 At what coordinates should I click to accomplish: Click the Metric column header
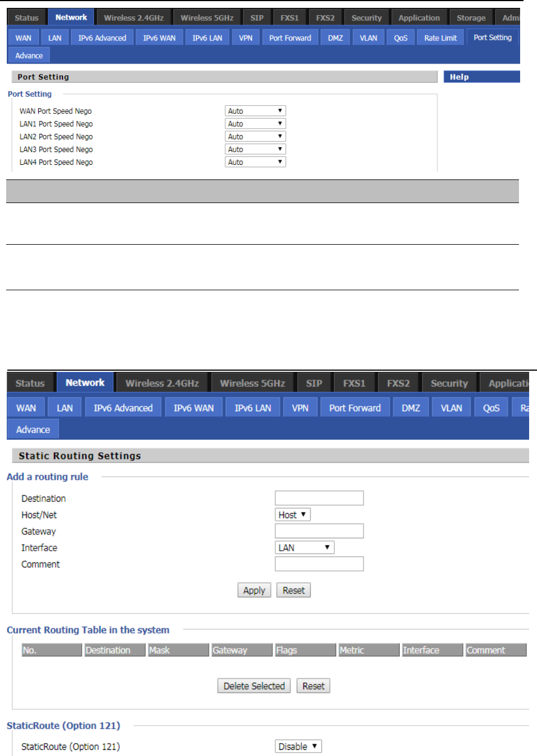(x=369, y=650)
